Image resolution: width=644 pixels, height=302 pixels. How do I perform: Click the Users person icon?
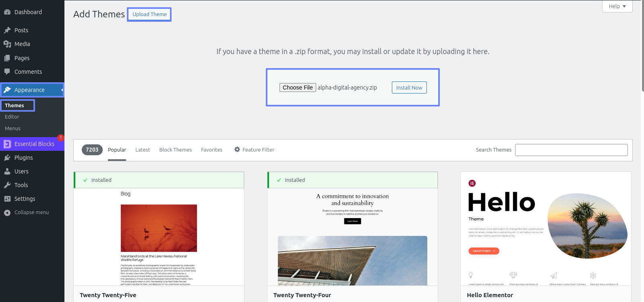tap(7, 171)
